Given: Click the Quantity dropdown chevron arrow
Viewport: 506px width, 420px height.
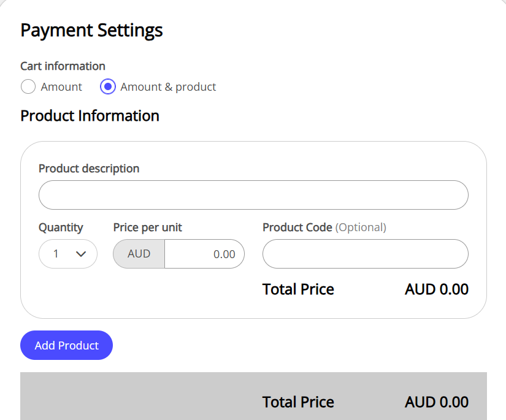Looking at the screenshot, I should point(81,254).
